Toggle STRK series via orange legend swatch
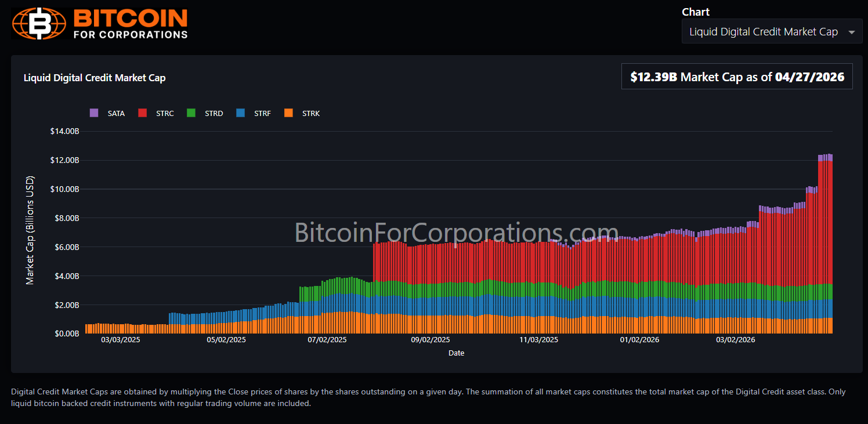The image size is (868, 424). [x=288, y=113]
